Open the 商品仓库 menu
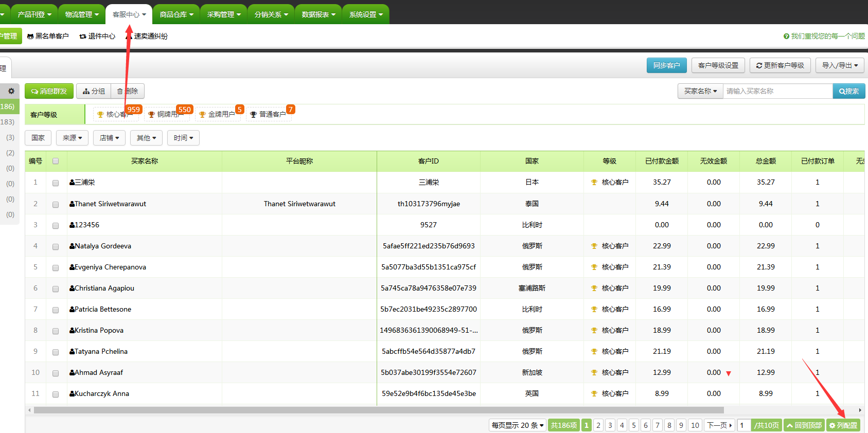868x433 pixels. pyautogui.click(x=176, y=14)
